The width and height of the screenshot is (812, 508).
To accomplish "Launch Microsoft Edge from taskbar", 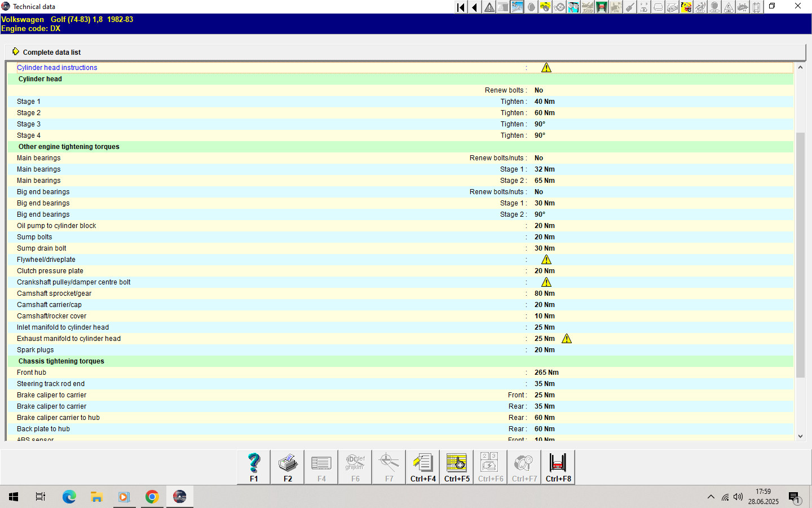I will pyautogui.click(x=69, y=497).
